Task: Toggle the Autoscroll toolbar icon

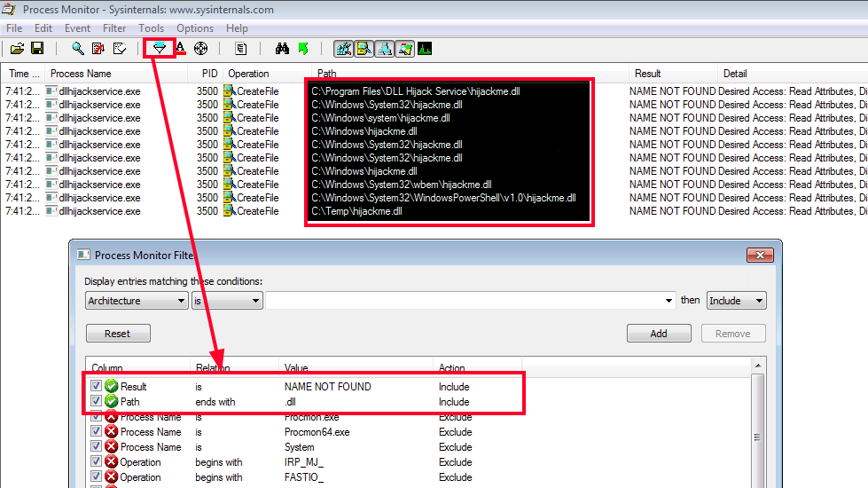Action: (98, 49)
